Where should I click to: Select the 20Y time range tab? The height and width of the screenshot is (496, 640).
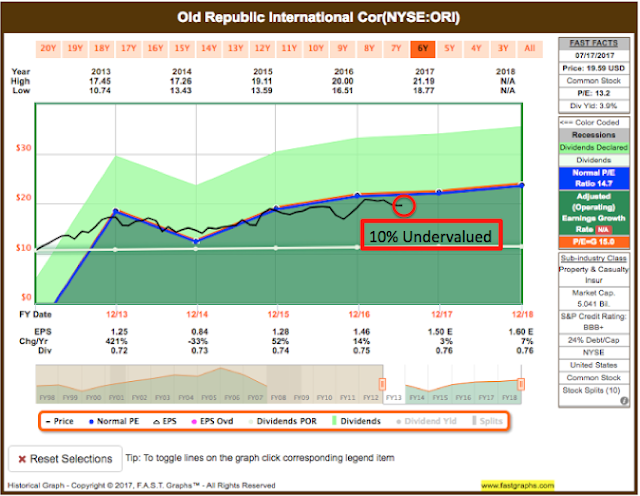48,49
